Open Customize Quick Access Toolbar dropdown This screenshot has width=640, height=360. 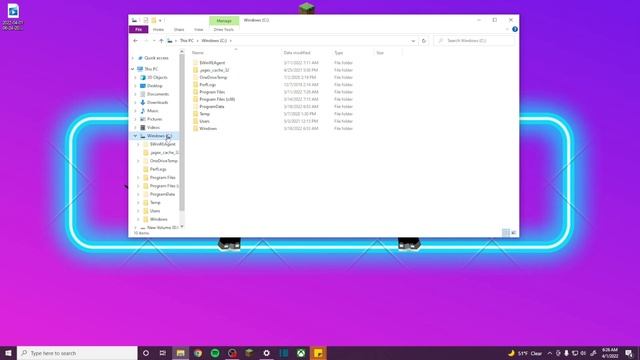coord(160,20)
